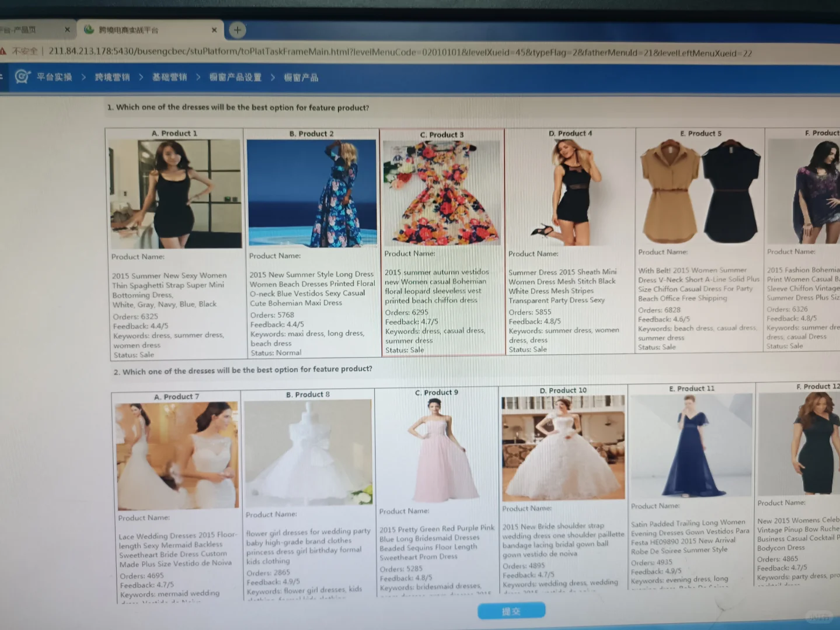Click the 'B. Product 8' option label

coord(308,395)
